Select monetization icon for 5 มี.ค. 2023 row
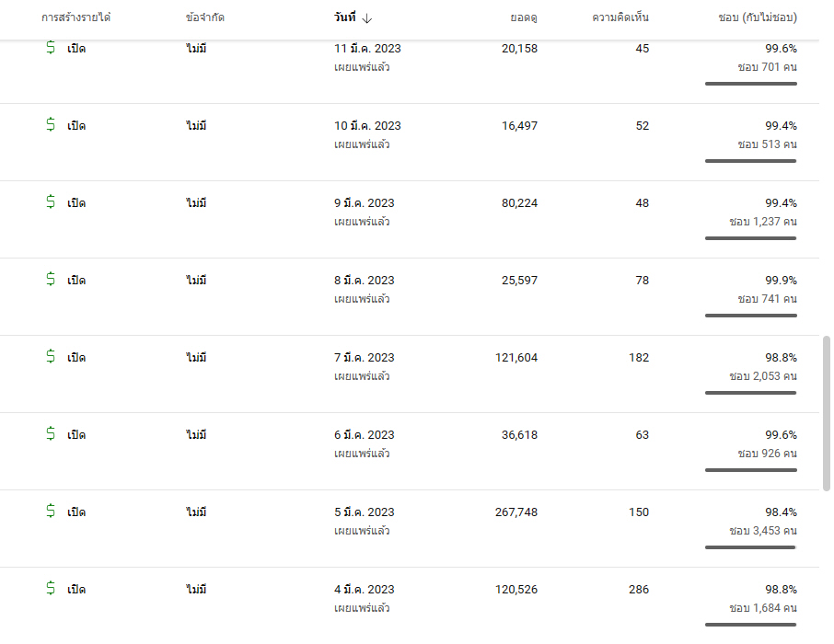 [x=51, y=511]
